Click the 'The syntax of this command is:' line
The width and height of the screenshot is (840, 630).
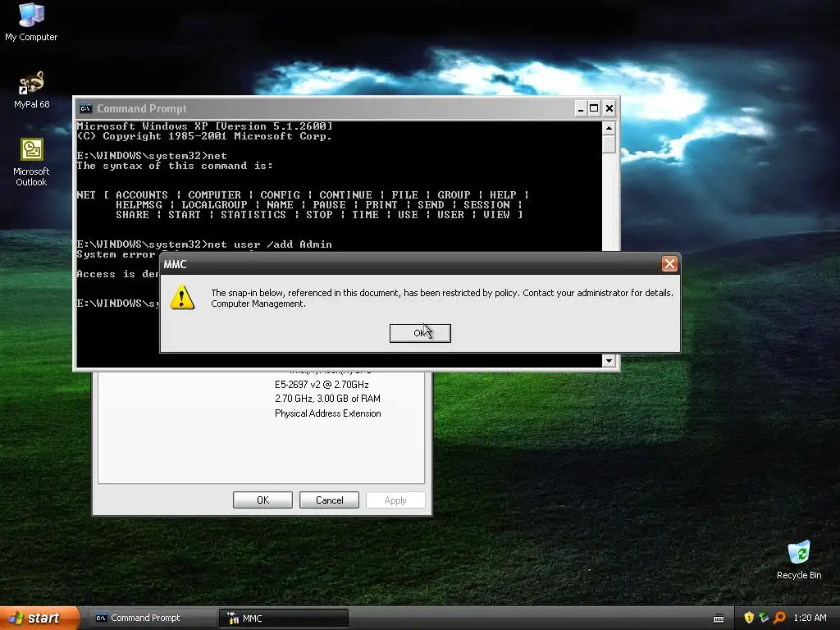pyautogui.click(x=175, y=166)
